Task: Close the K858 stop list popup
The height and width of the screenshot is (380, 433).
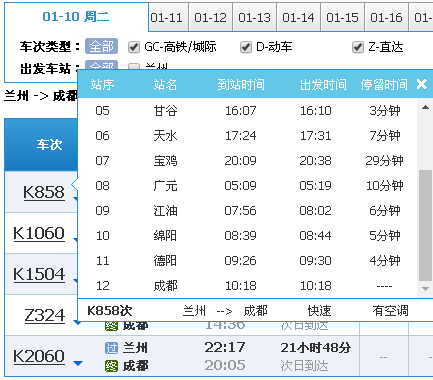Action: click(422, 84)
